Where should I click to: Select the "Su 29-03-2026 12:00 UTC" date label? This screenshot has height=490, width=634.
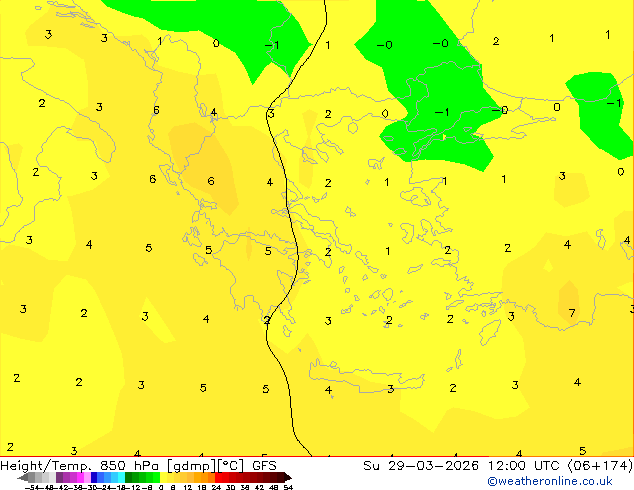click(462, 466)
